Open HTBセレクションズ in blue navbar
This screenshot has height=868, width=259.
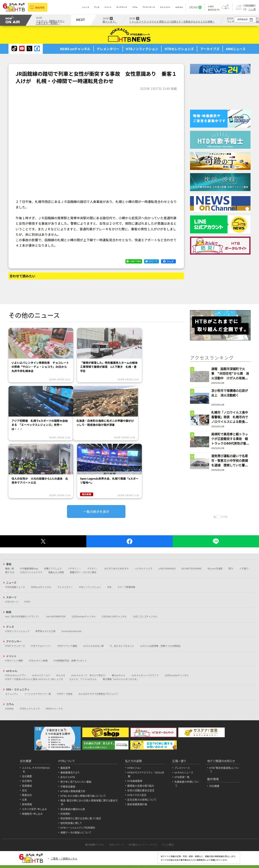coord(179,49)
